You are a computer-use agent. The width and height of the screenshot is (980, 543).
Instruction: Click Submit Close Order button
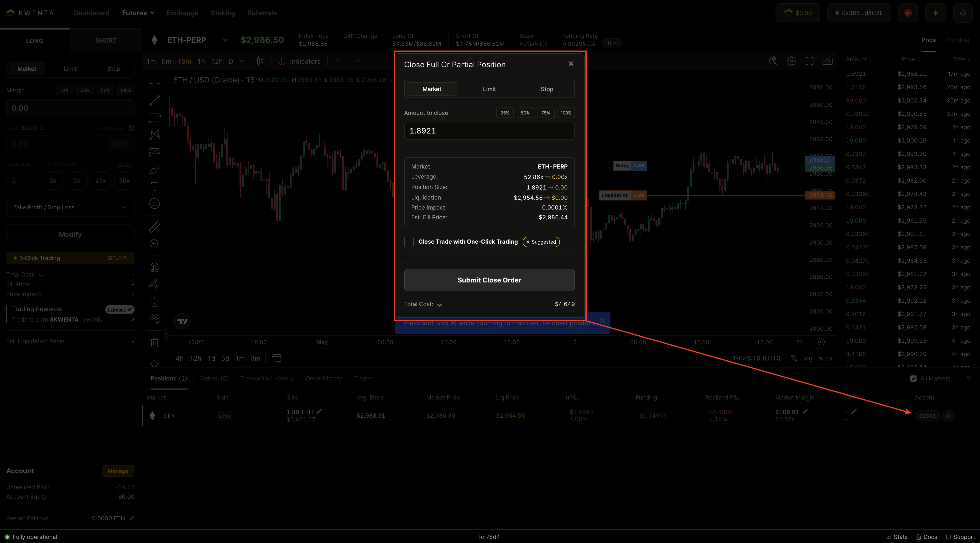coord(489,280)
